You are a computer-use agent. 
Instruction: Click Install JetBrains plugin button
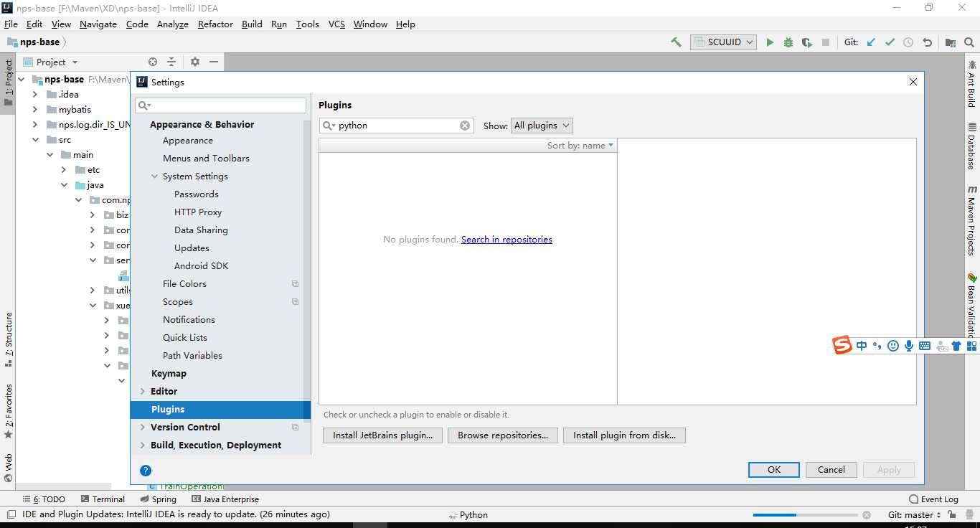click(382, 435)
